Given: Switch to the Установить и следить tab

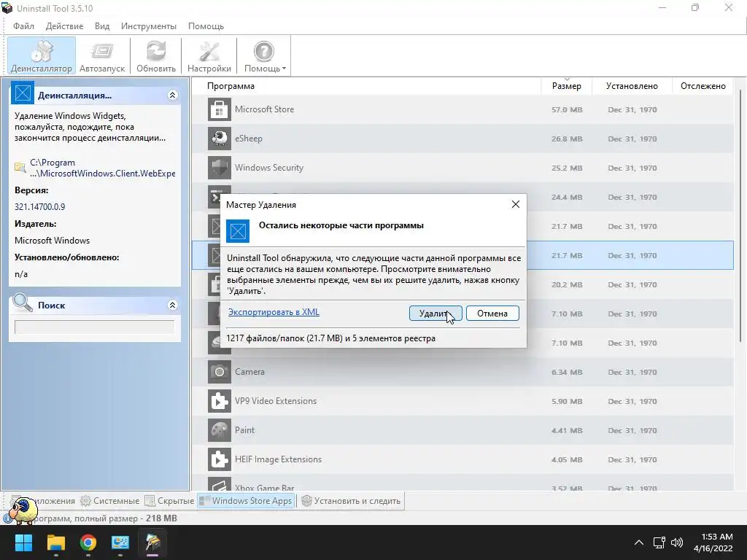Looking at the screenshot, I should point(351,501).
